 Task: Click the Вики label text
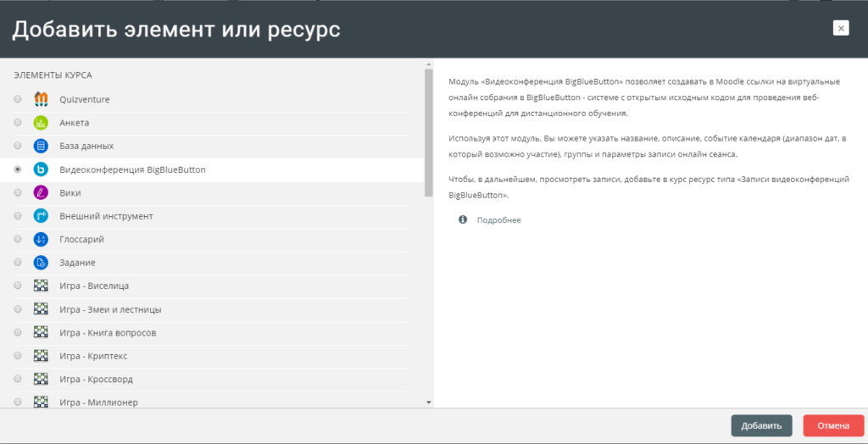pos(70,193)
